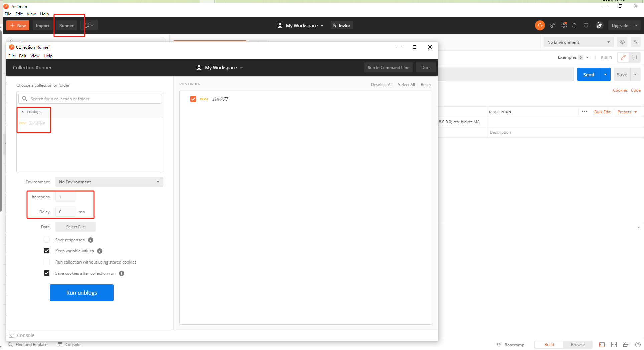The image size is (644, 350).
Task: Click Search for a collection or folder field
Action: click(x=90, y=99)
